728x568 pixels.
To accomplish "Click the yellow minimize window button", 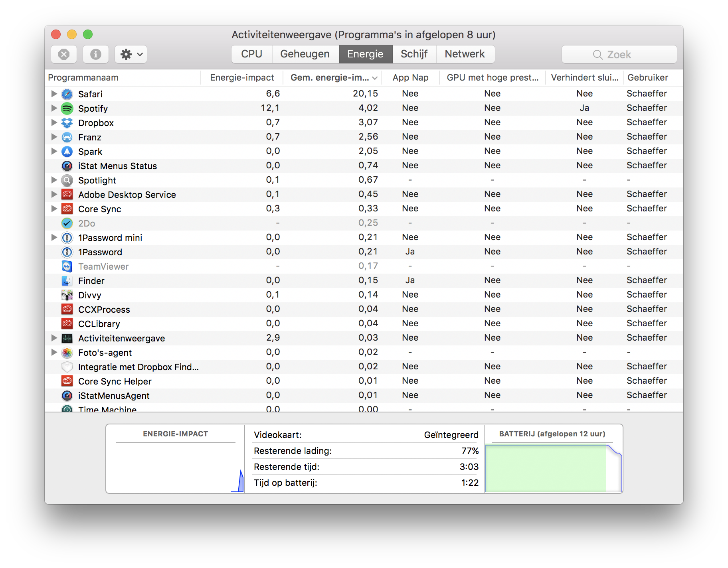I will pos(72,34).
